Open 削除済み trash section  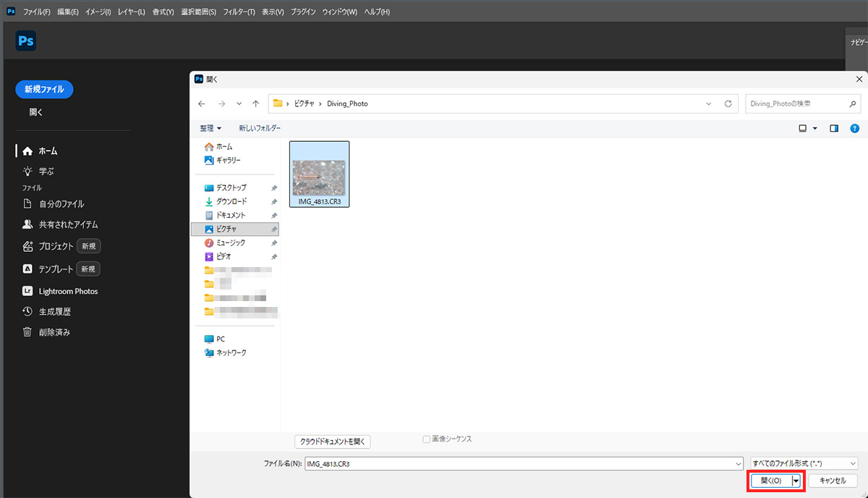coord(54,332)
